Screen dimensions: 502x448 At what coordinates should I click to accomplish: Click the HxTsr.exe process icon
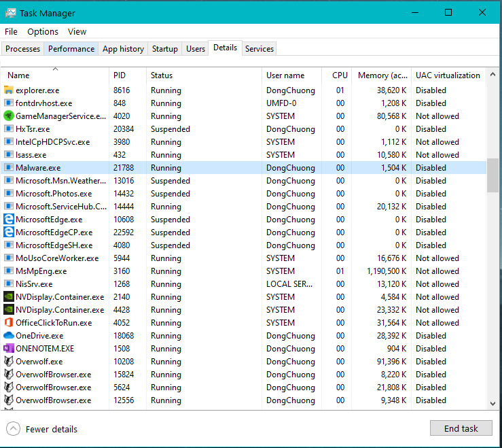(9, 128)
